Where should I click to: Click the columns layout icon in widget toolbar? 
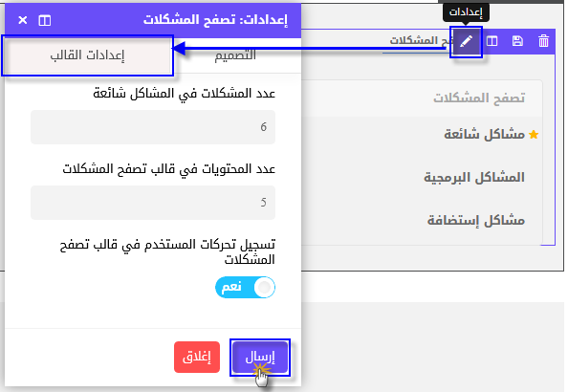[x=492, y=41]
